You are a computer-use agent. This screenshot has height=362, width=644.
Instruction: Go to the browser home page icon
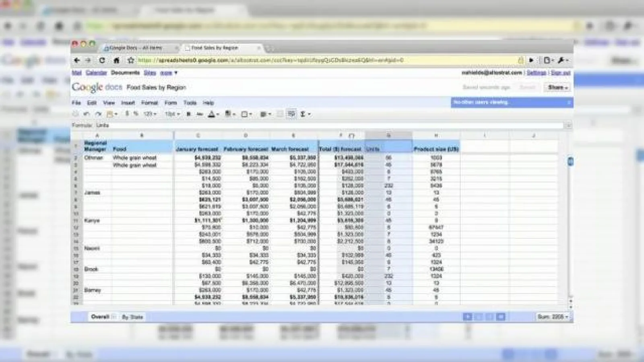116,60
